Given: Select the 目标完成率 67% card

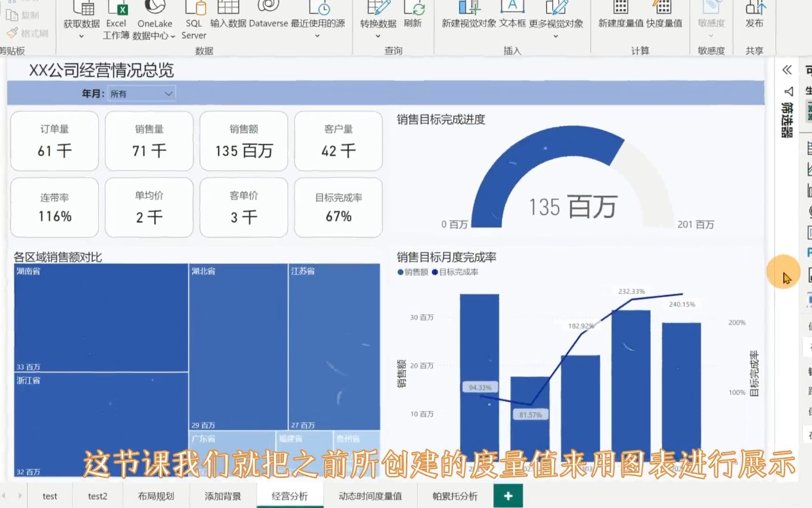Looking at the screenshot, I should 338,207.
